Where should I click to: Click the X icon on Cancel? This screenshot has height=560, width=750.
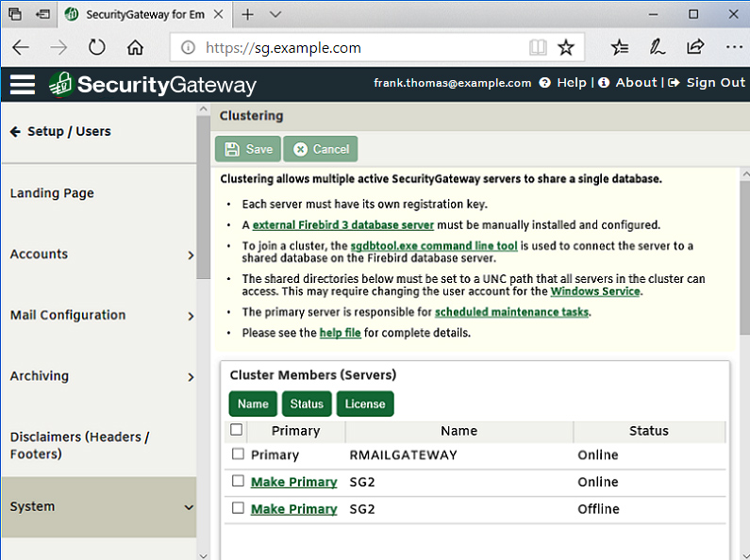(300, 149)
